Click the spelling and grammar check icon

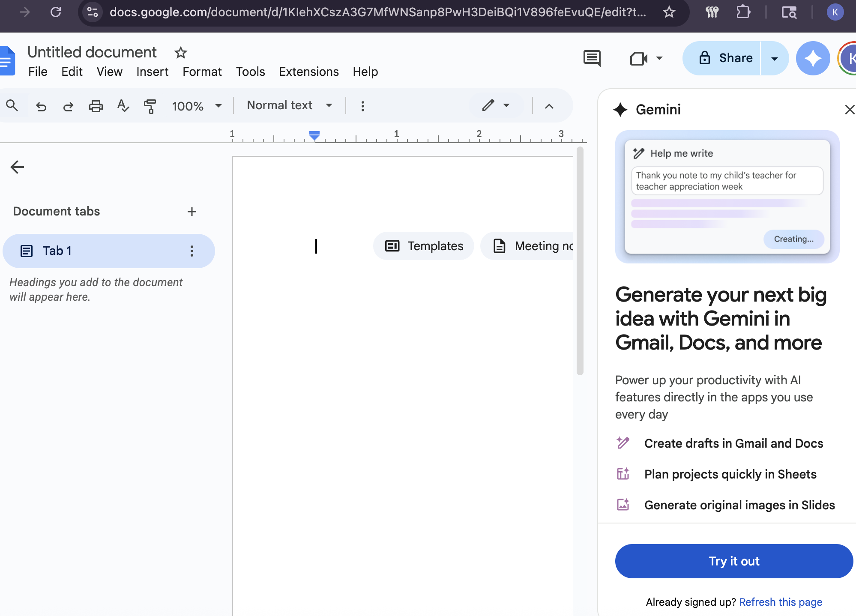123,106
